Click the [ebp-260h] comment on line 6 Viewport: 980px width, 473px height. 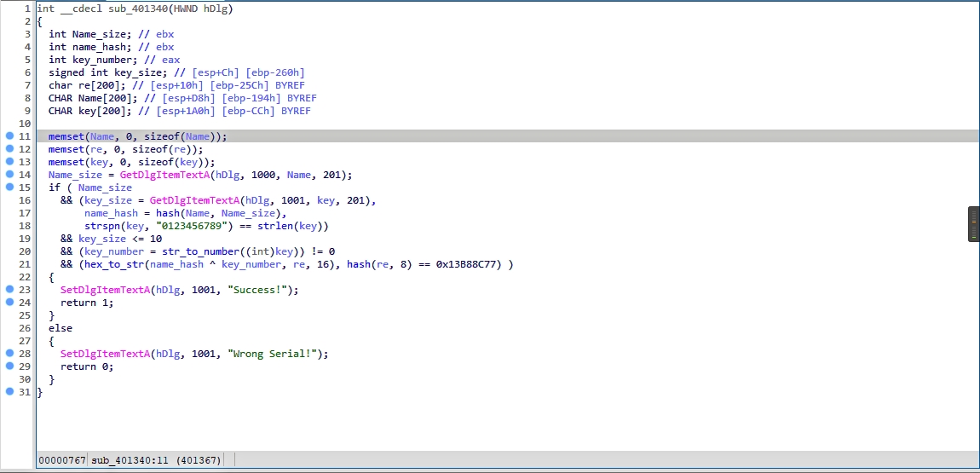click(x=275, y=72)
